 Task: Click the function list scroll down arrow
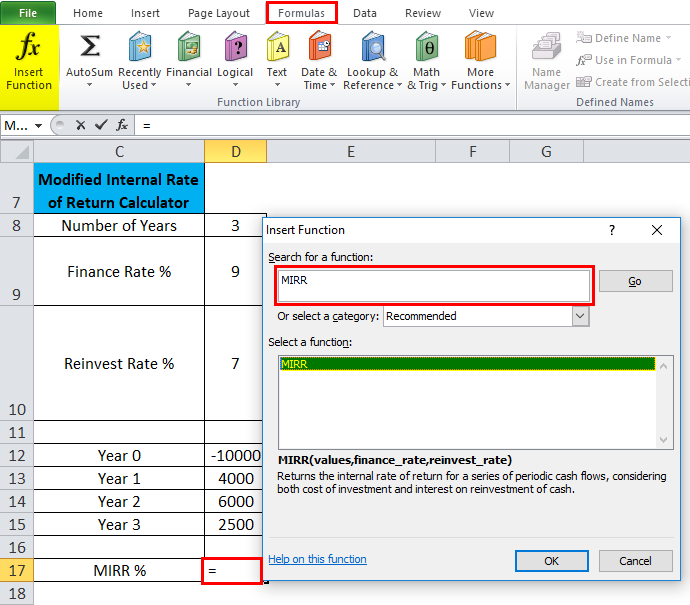(x=664, y=440)
